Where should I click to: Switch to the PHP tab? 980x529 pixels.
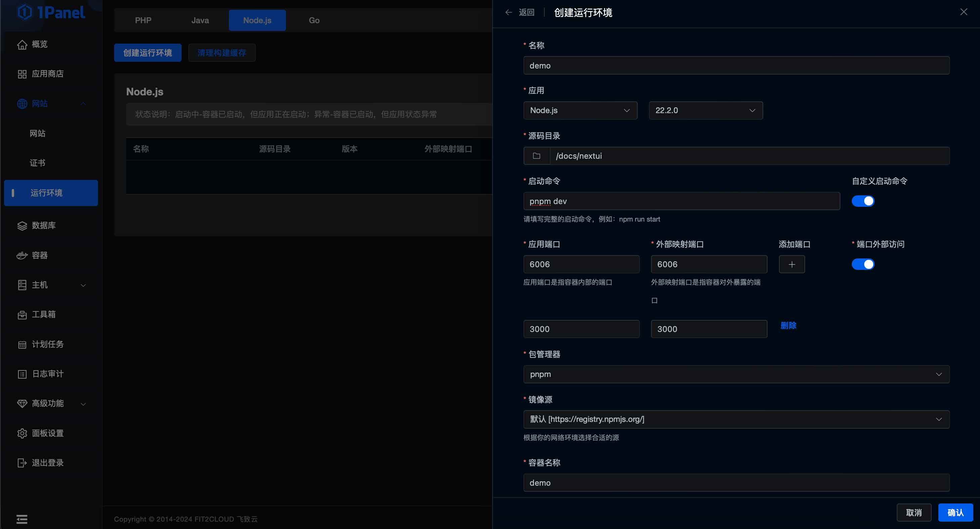pyautogui.click(x=143, y=20)
